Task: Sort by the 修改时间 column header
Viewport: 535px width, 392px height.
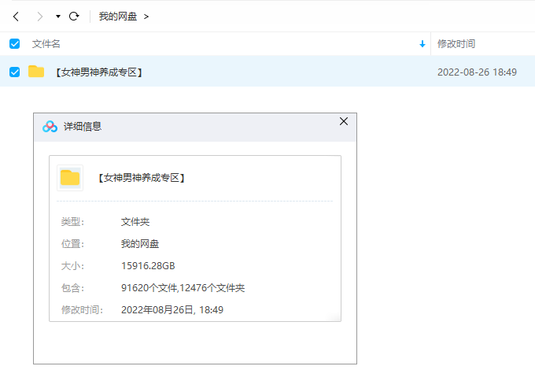Action: tap(456, 44)
